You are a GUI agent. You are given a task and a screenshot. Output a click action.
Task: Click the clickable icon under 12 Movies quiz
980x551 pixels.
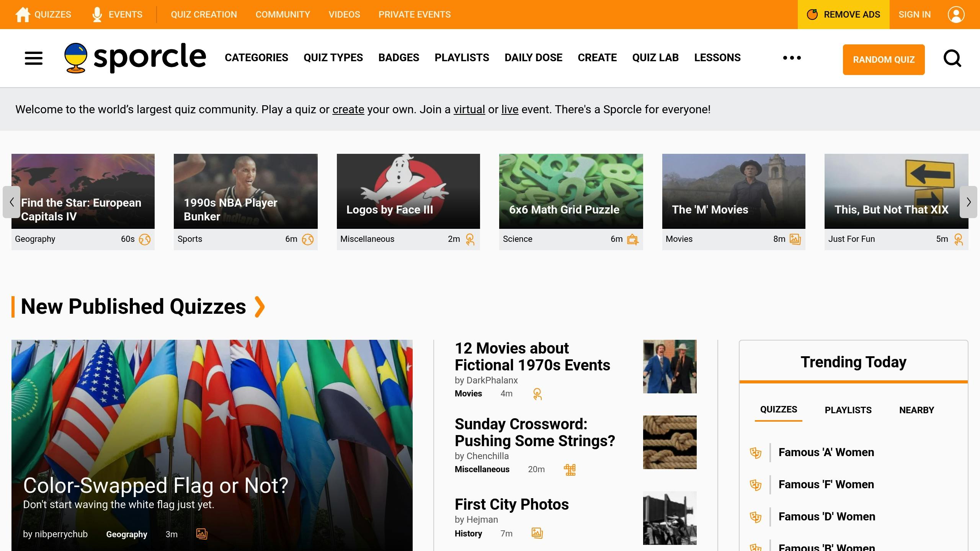pos(537,394)
